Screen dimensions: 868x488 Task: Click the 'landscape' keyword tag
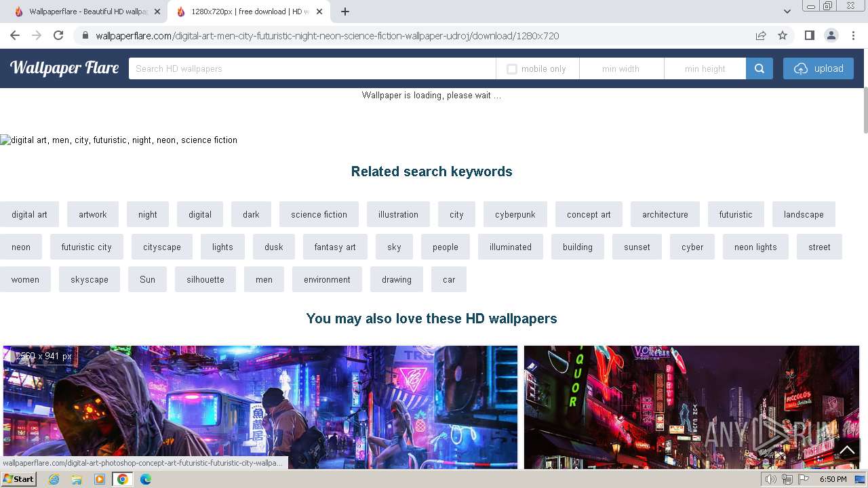pyautogui.click(x=804, y=214)
